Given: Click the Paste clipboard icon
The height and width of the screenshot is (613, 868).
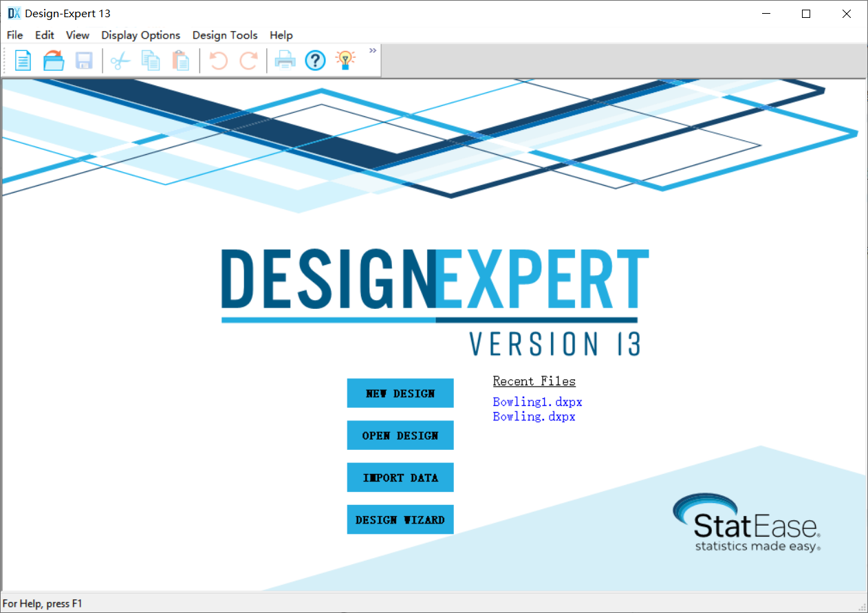Looking at the screenshot, I should [180, 61].
